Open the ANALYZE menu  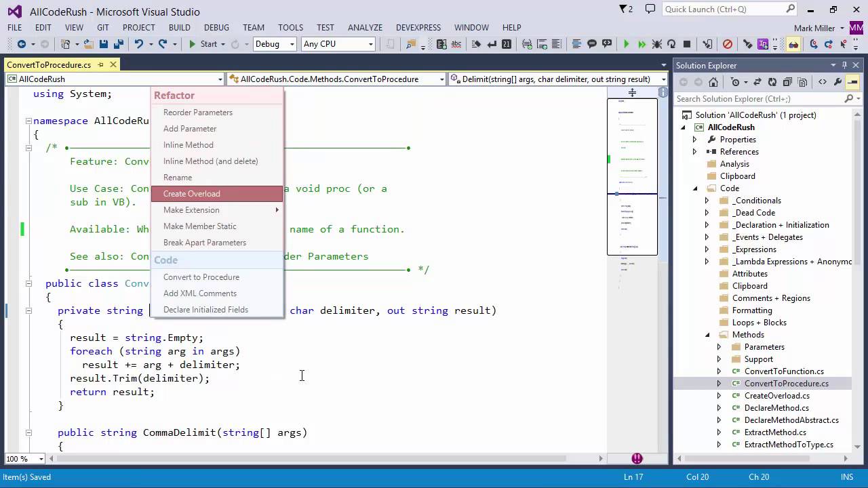click(366, 28)
